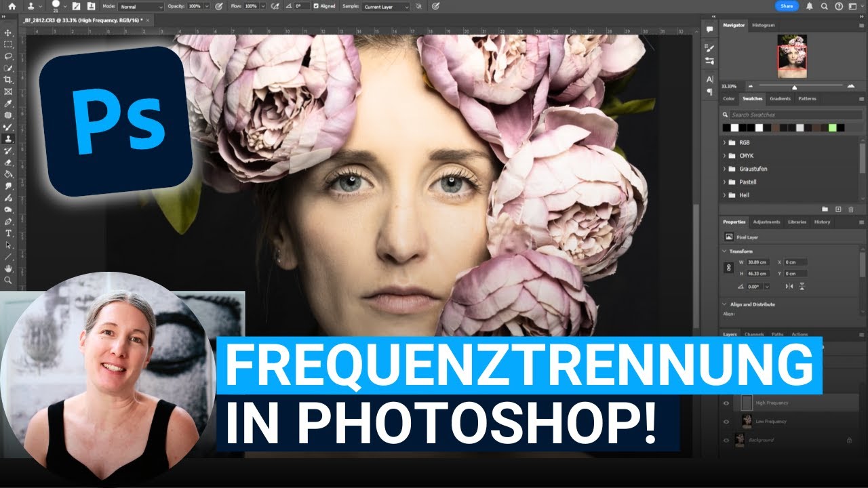868x488 pixels.
Task: Select the Rectangular Marquee tool
Action: (8, 44)
